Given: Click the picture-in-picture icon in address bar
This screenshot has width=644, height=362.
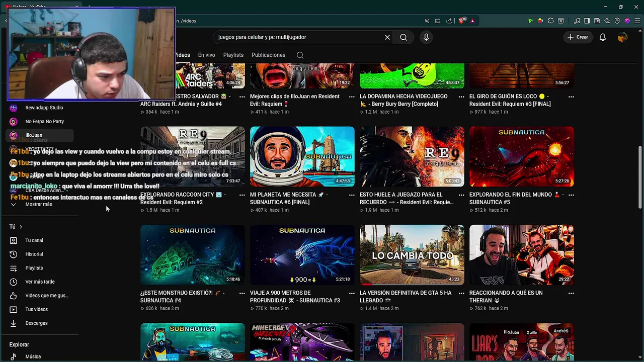Looking at the screenshot, I should click(x=438, y=21).
